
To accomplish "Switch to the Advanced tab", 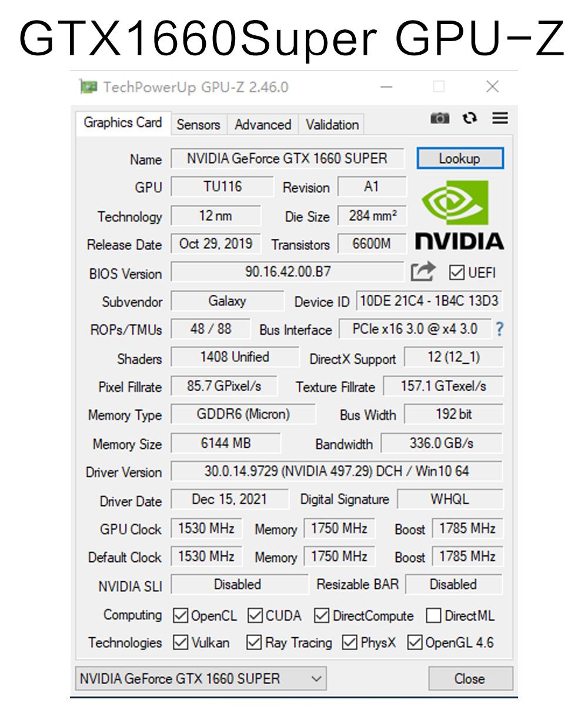I will click(263, 125).
